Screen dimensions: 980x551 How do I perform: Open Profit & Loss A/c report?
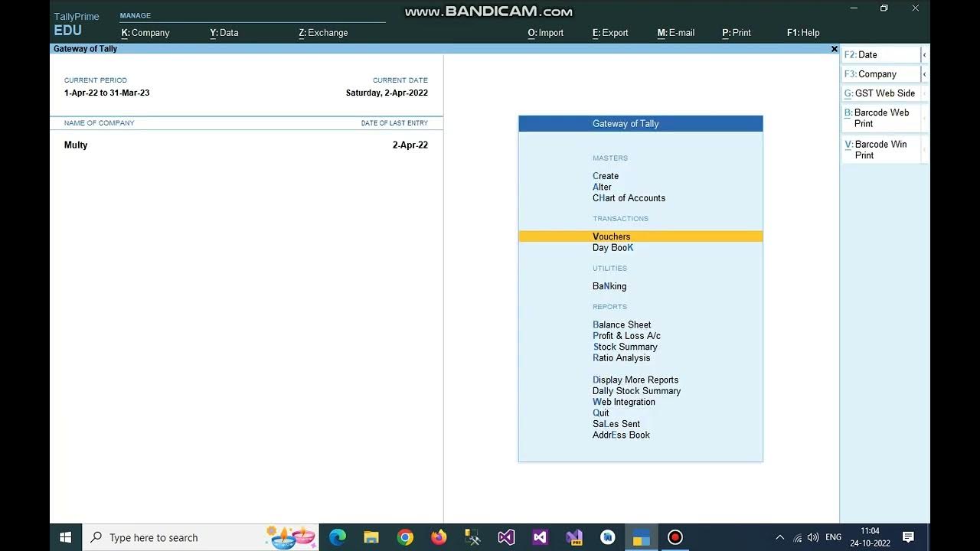click(x=626, y=336)
